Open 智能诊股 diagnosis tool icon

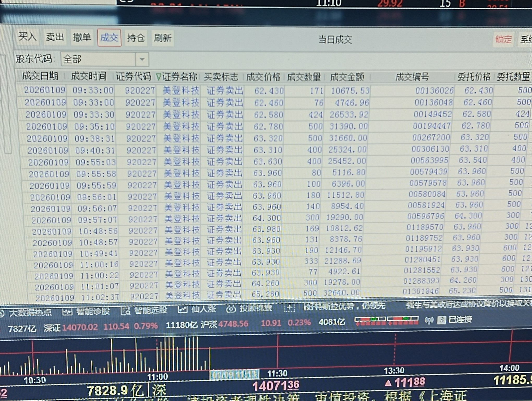click(67, 312)
